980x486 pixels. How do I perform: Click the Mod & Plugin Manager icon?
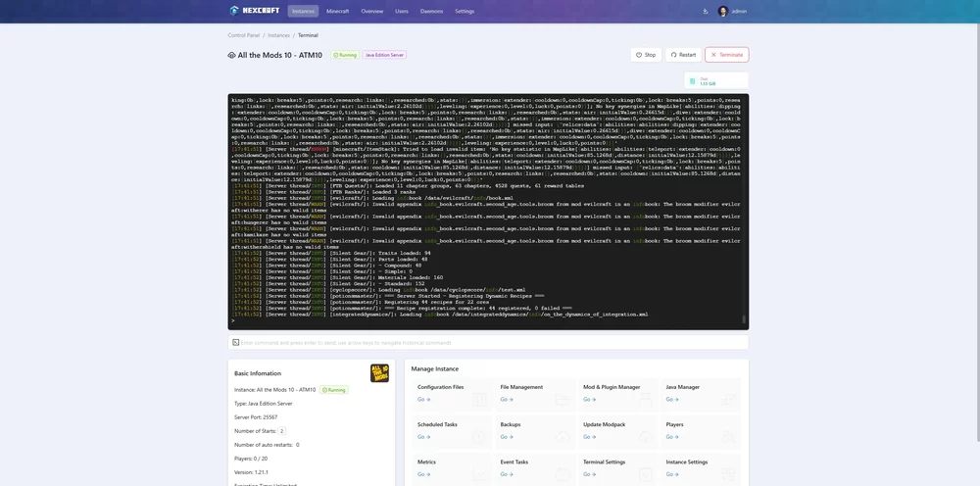(x=645, y=399)
